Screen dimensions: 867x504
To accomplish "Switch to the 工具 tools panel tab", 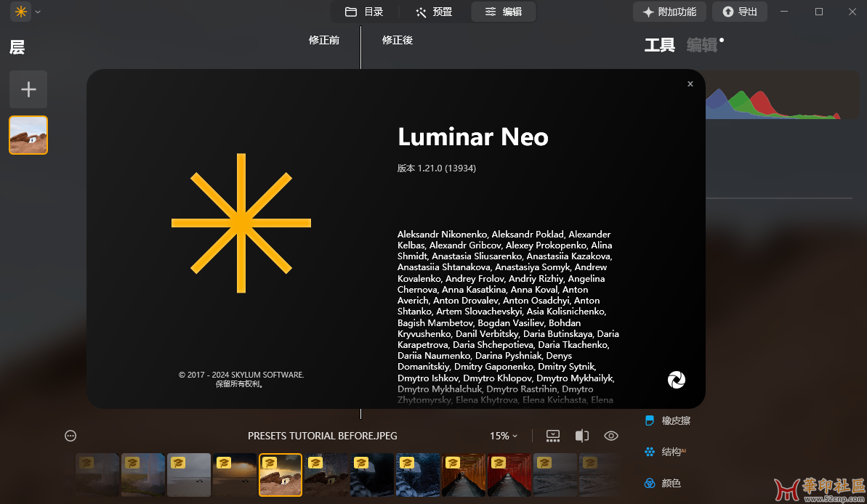I will (x=660, y=45).
